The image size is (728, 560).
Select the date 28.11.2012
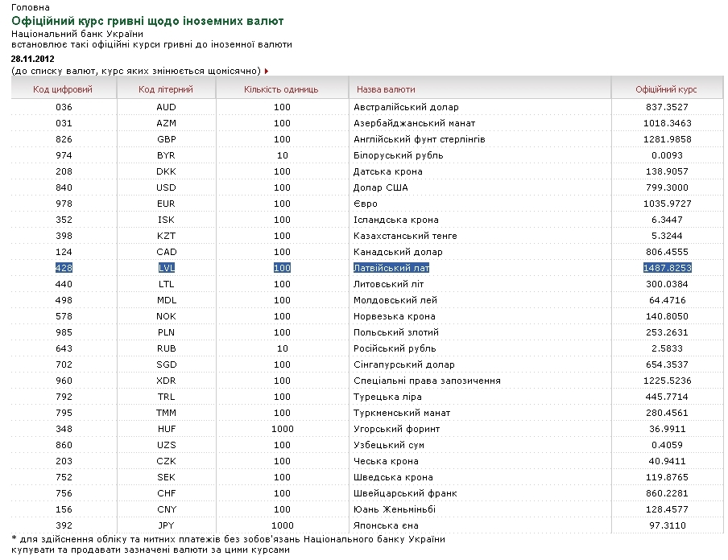32,59
